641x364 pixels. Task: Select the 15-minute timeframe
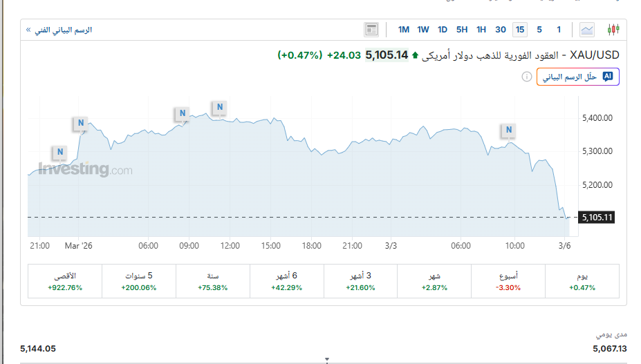point(520,29)
